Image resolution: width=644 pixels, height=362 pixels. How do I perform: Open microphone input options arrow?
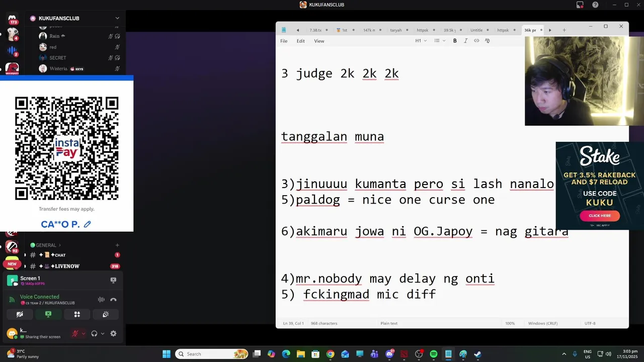click(84, 333)
